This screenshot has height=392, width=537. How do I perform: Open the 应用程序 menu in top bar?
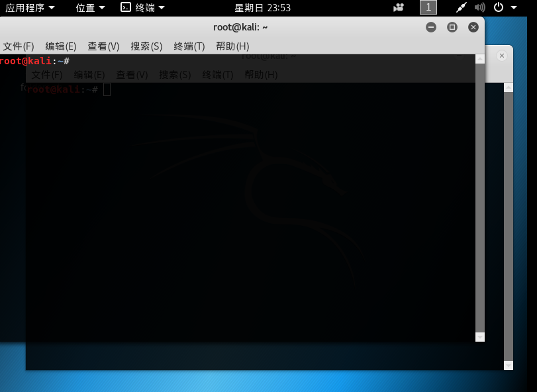[30, 7]
